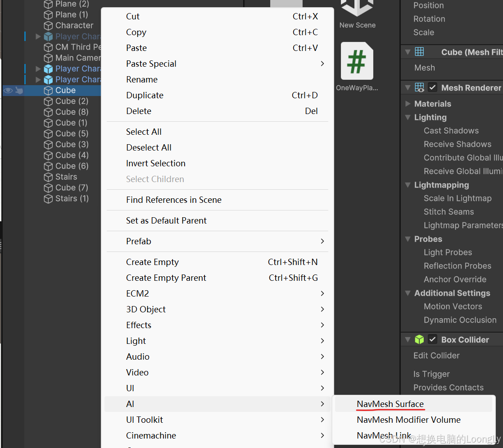This screenshot has height=448, width=503.
Task: Click the Scale transform label
Action: coord(424,32)
